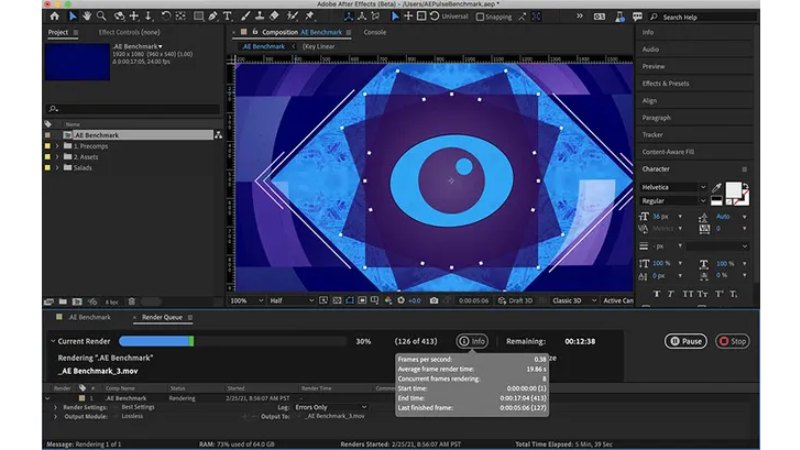Select the Hand tool
This screenshot has height=450, width=800.
(88, 16)
